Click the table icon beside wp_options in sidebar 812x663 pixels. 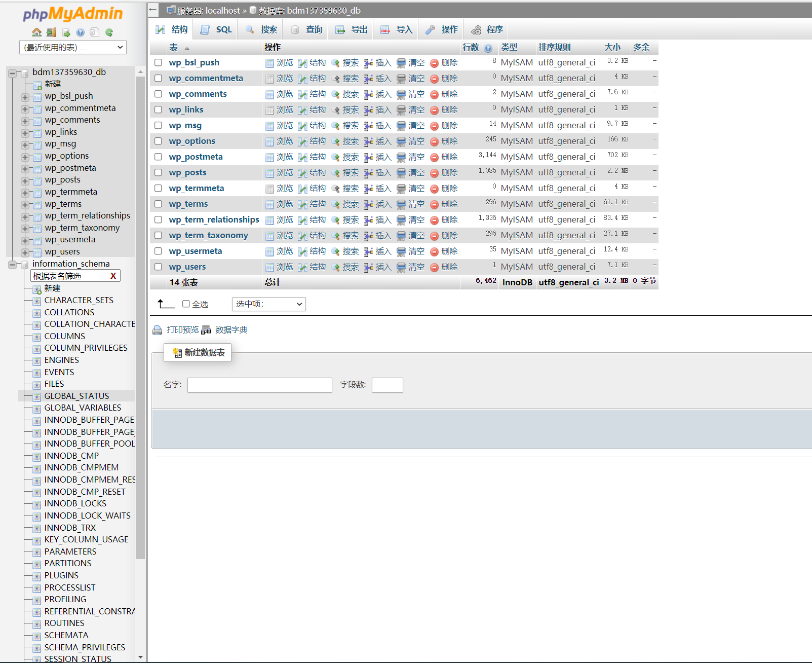[37, 157]
